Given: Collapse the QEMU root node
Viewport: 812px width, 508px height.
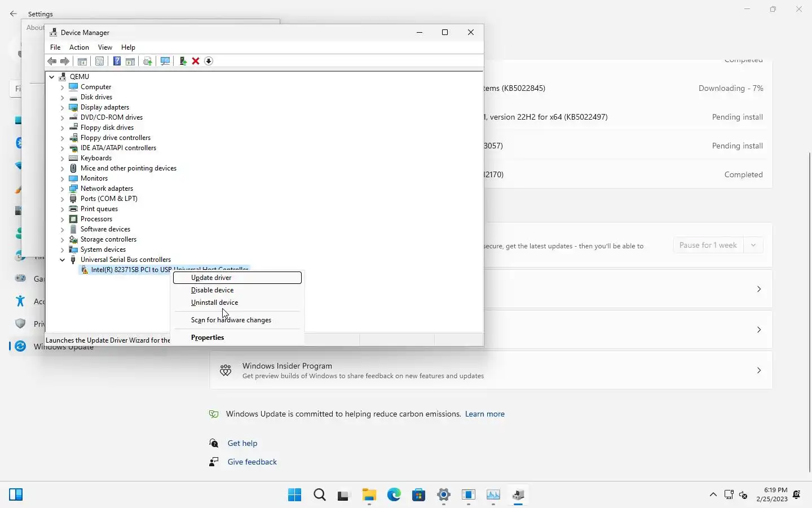Looking at the screenshot, I should click(x=52, y=77).
